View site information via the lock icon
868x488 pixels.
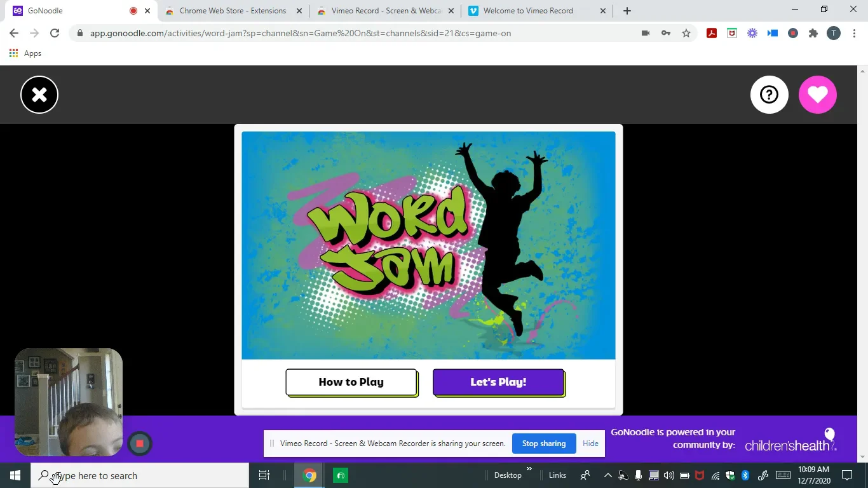(79, 33)
